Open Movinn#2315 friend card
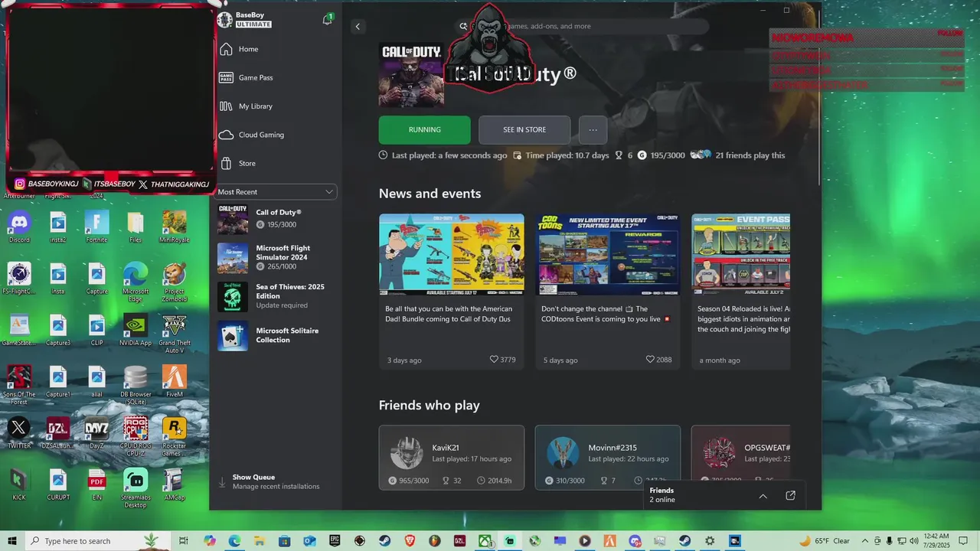 point(608,458)
